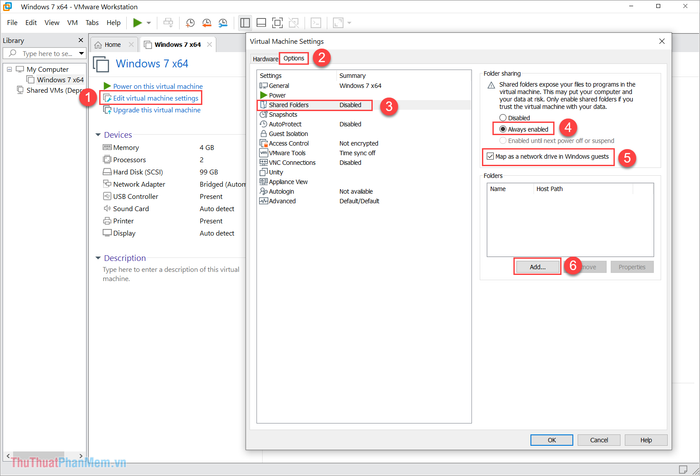Viewport: 700px width, 476px height.
Task: Click the Unity mode toolbar icon
Action: click(293, 22)
